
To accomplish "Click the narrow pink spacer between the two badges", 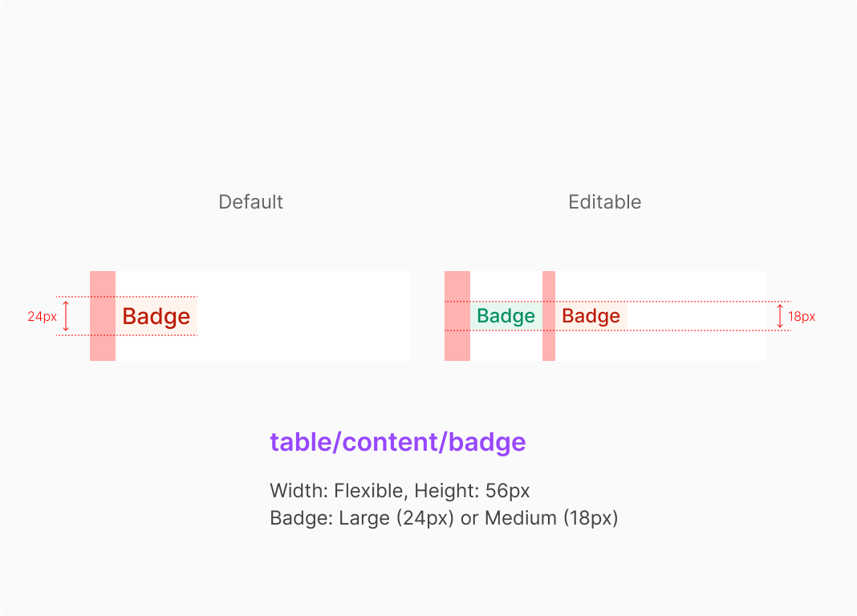I will (549, 316).
